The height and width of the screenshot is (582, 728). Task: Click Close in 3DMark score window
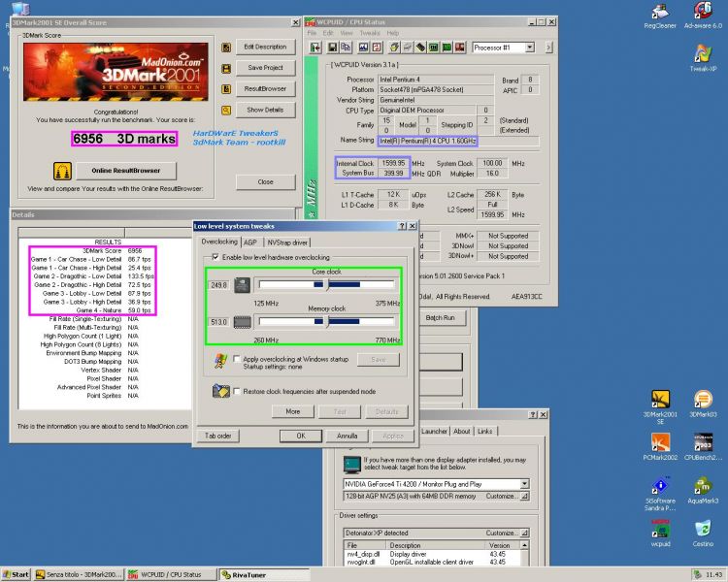265,182
